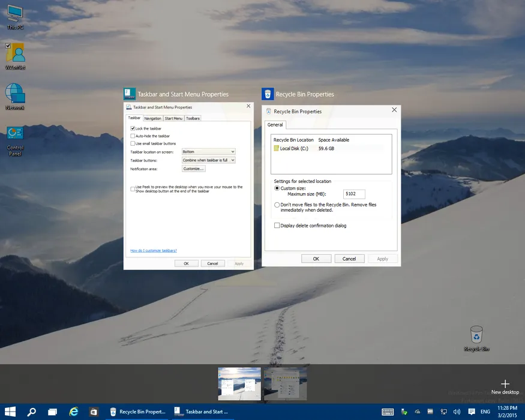
Task: Open the Start Menu tab
Action: click(x=173, y=118)
